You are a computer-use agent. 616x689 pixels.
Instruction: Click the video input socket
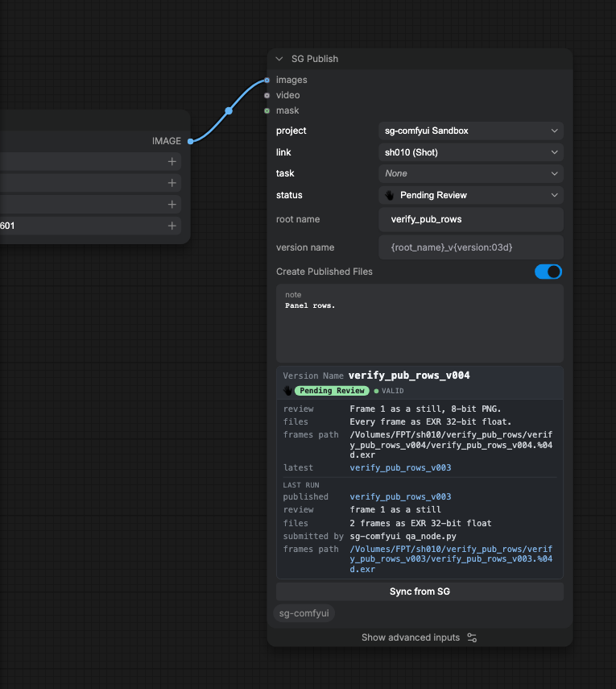(267, 95)
